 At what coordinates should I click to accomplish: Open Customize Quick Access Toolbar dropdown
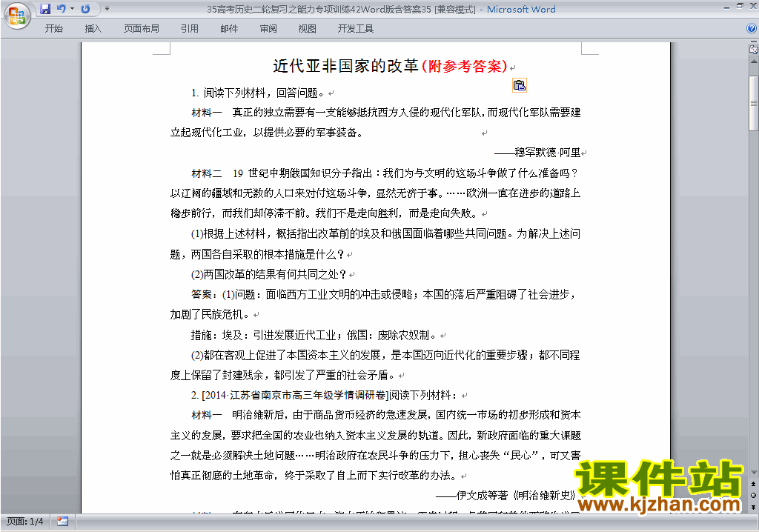pos(107,10)
